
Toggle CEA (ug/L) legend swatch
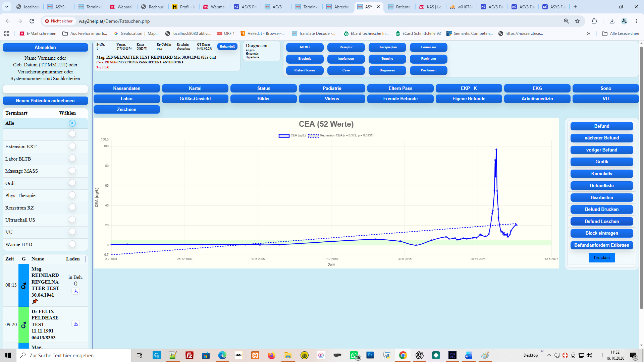pos(284,136)
